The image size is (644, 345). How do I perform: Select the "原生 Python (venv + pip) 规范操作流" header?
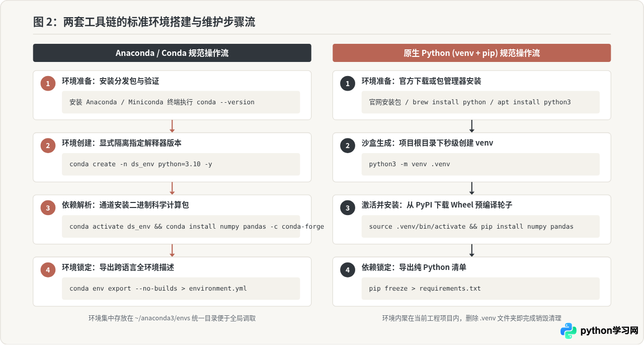point(471,53)
